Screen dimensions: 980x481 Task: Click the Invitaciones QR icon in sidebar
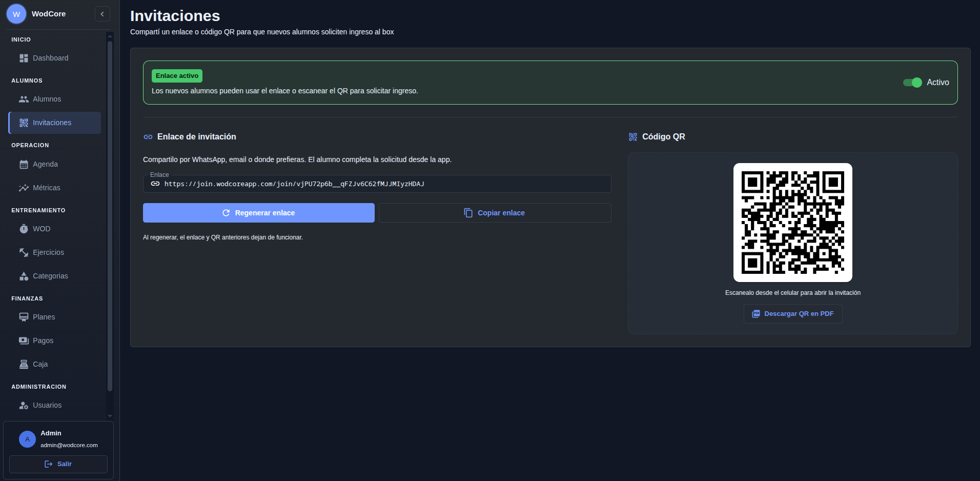tap(24, 123)
